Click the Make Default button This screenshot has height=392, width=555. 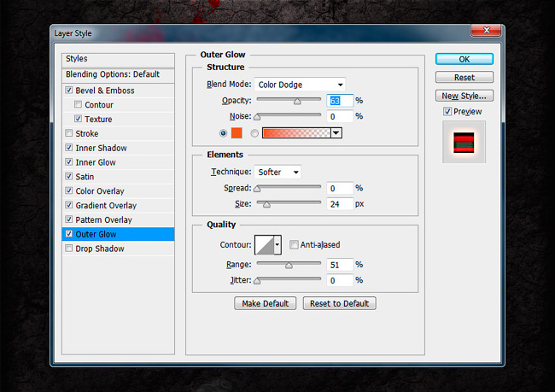click(x=265, y=303)
